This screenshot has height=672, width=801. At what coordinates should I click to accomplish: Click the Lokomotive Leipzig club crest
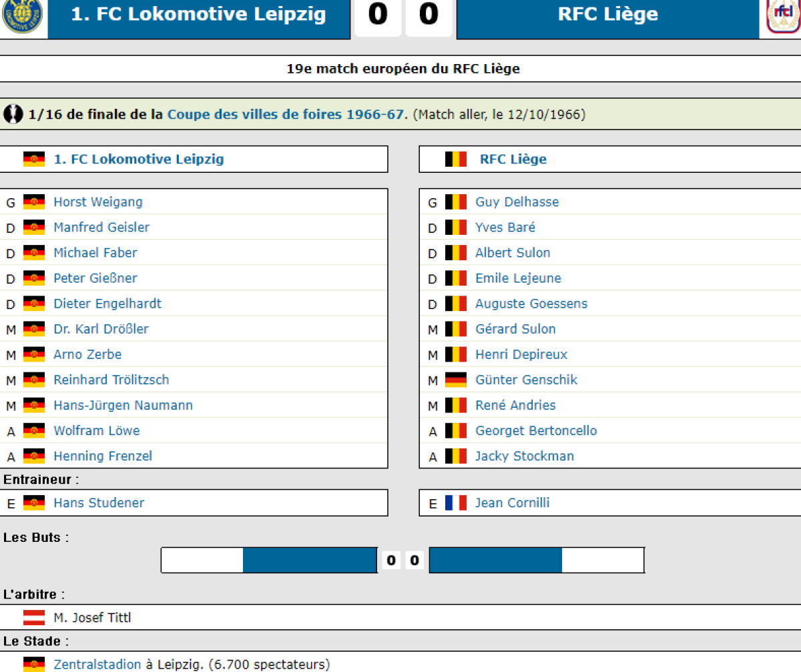click(x=22, y=16)
